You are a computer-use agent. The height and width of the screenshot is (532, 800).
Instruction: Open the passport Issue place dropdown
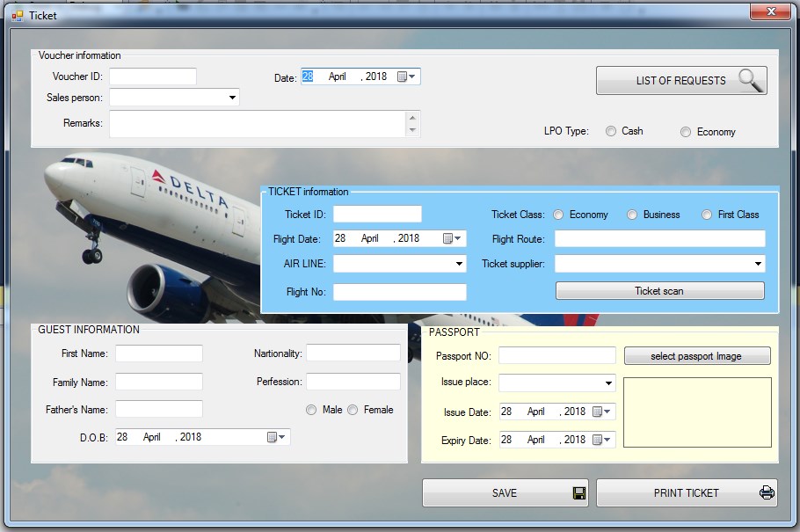click(x=607, y=383)
